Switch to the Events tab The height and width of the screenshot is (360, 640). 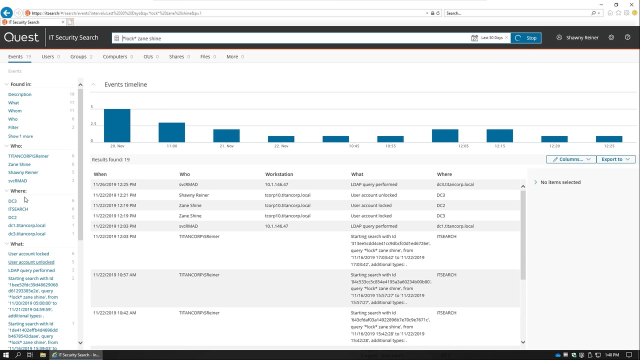click(19, 57)
